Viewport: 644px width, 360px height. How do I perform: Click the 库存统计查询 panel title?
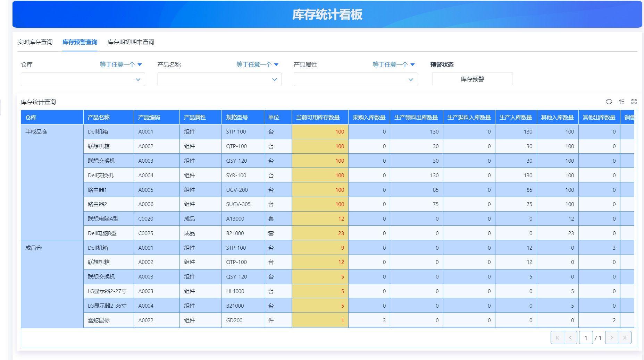(x=38, y=102)
